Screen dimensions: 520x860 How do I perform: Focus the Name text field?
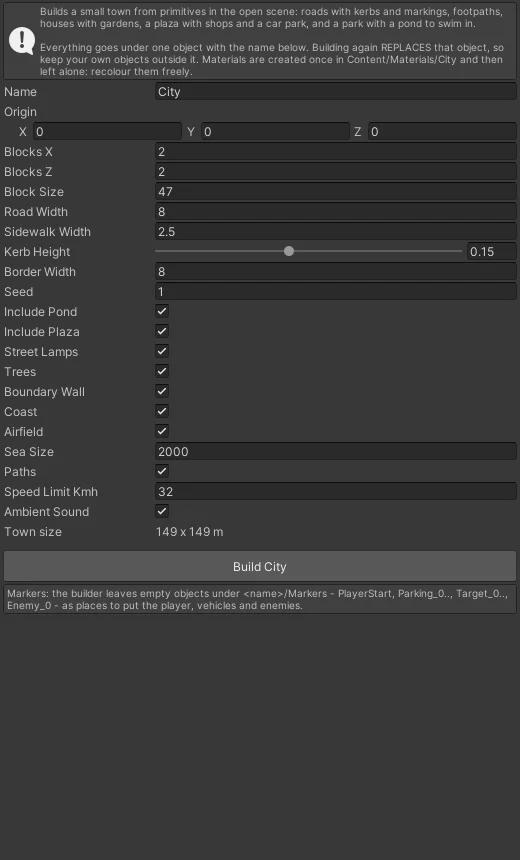coord(336,92)
